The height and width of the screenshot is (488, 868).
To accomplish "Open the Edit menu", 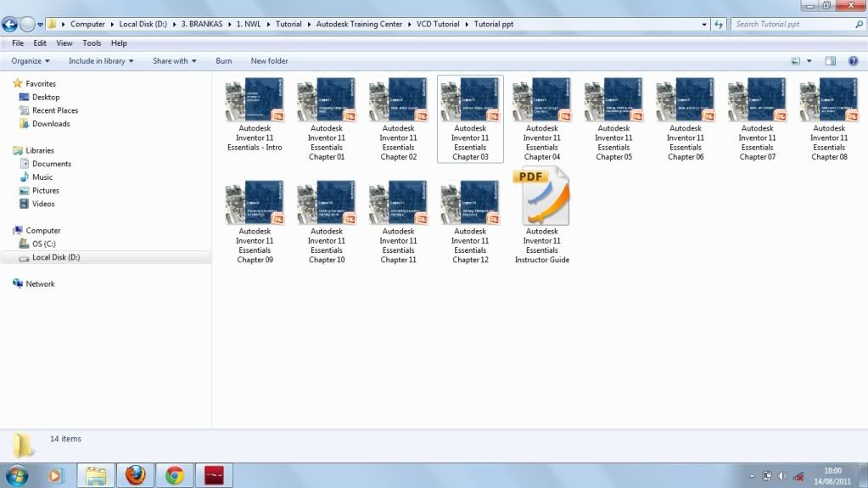I will click(x=40, y=43).
